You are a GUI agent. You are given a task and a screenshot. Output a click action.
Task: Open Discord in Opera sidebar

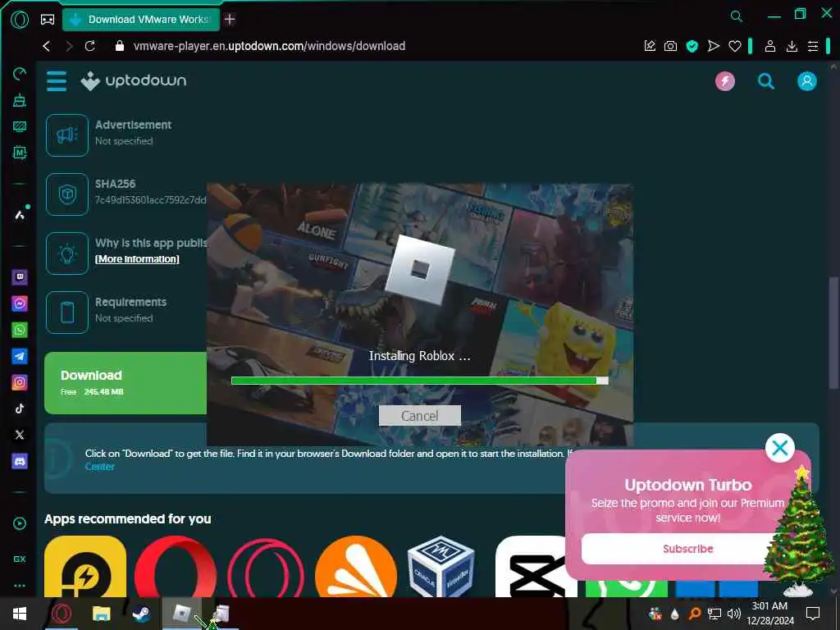20,461
